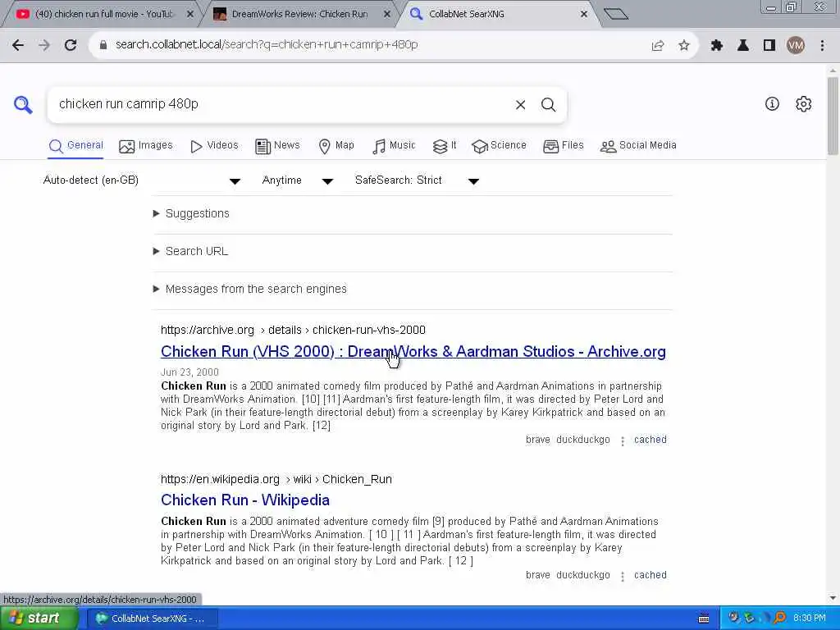Click the browser forward arrow
The height and width of the screenshot is (630, 840).
tap(44, 45)
